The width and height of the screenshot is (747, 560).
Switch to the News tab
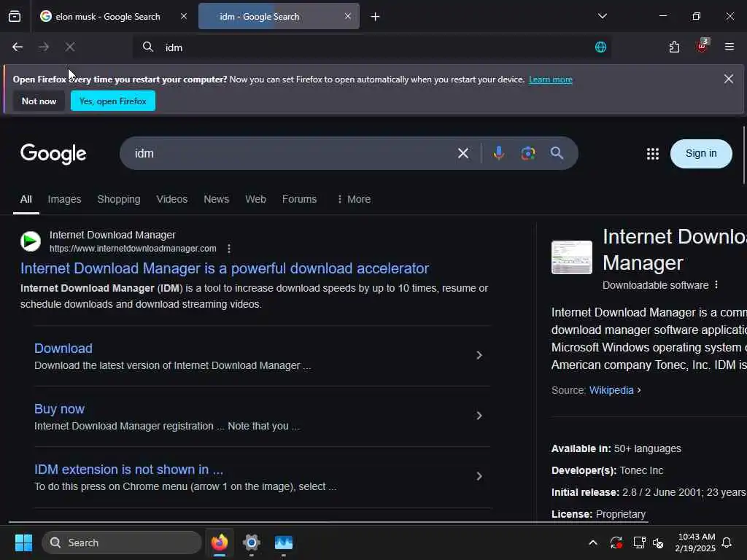216,199
